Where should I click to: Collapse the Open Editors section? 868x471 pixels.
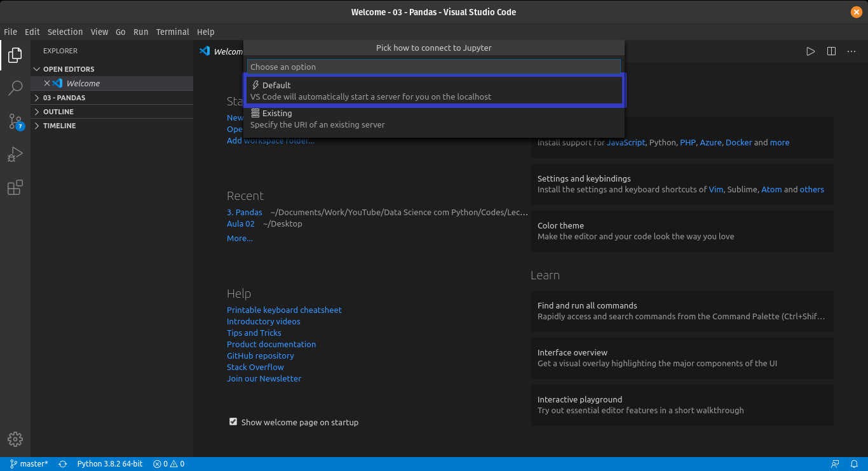[x=112, y=69]
